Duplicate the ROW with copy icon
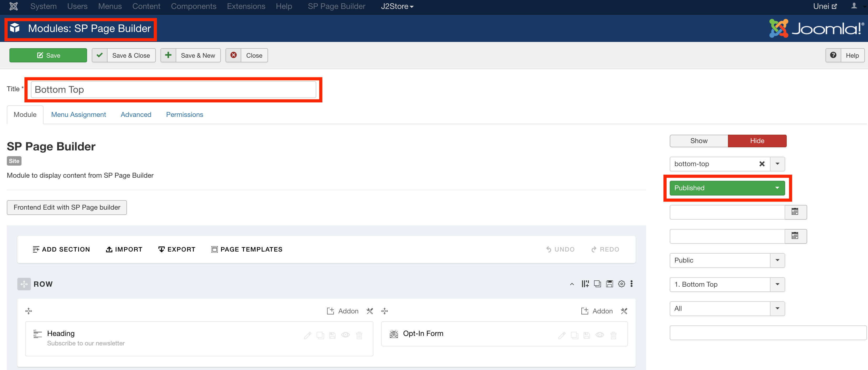The width and height of the screenshot is (868, 370). coord(597,284)
